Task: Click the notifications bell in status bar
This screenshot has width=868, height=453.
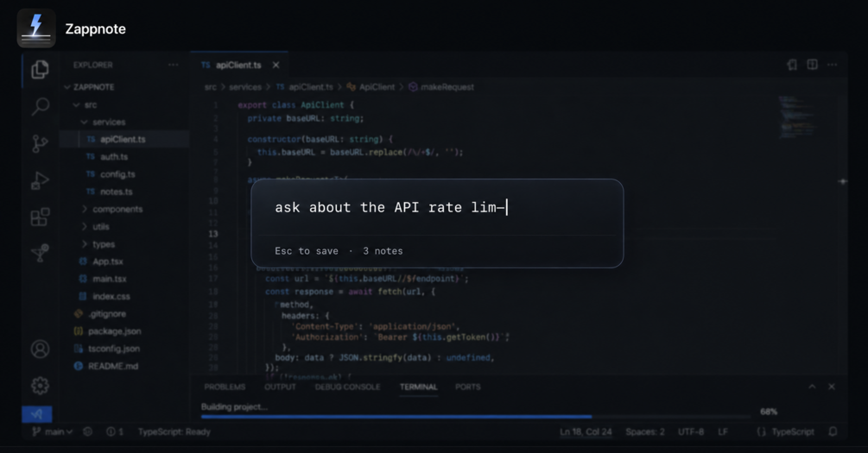Action: (833, 431)
